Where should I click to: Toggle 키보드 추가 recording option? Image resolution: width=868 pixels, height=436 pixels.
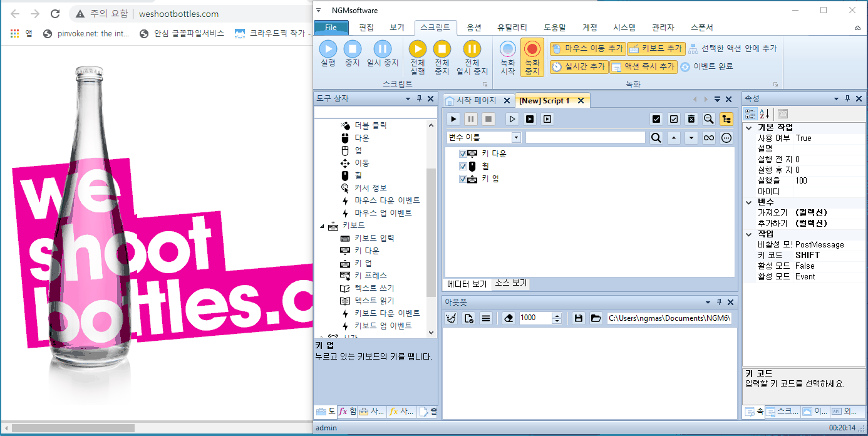(656, 48)
